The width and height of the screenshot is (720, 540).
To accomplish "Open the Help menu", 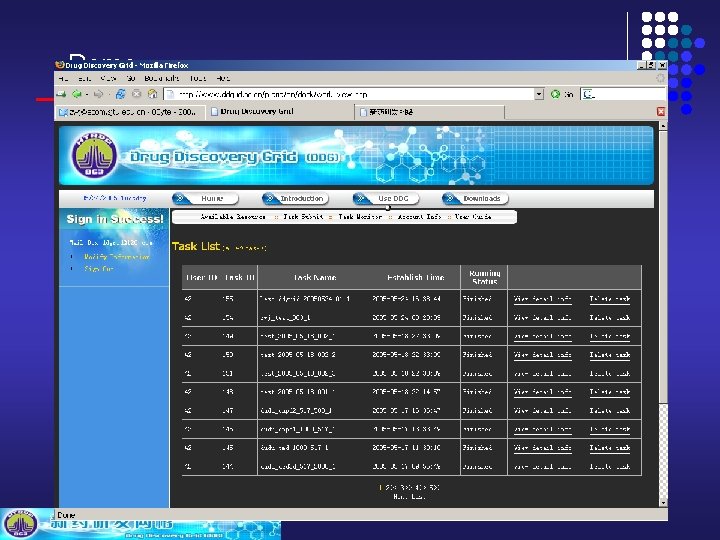I will coord(223,79).
